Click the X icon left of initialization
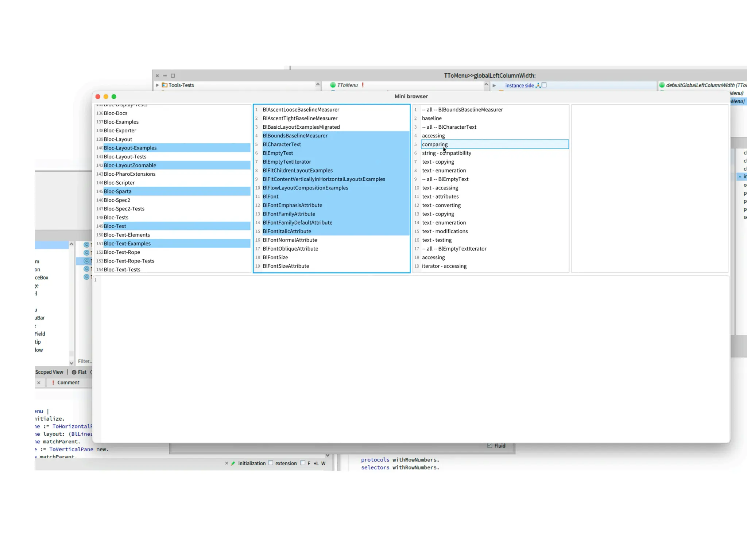This screenshot has width=747, height=560. 227,463
